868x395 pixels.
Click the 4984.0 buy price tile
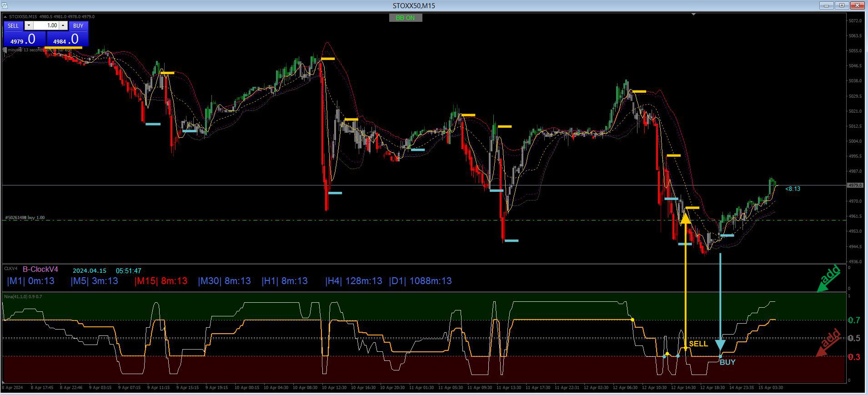tap(67, 39)
